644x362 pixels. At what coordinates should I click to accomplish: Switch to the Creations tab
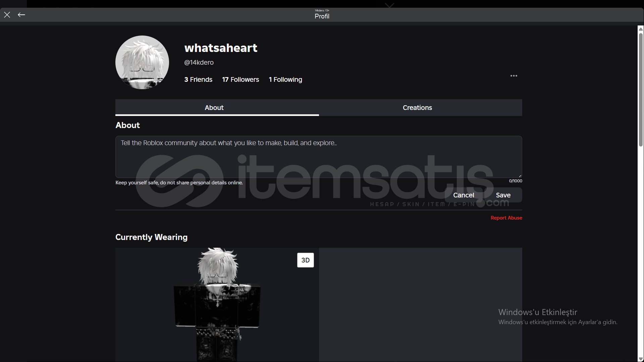(x=421, y=108)
